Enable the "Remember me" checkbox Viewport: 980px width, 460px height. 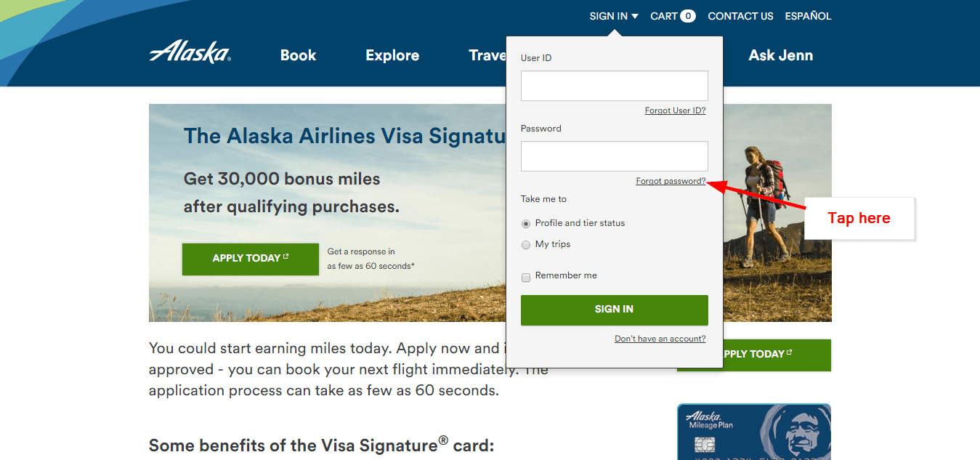coord(525,277)
